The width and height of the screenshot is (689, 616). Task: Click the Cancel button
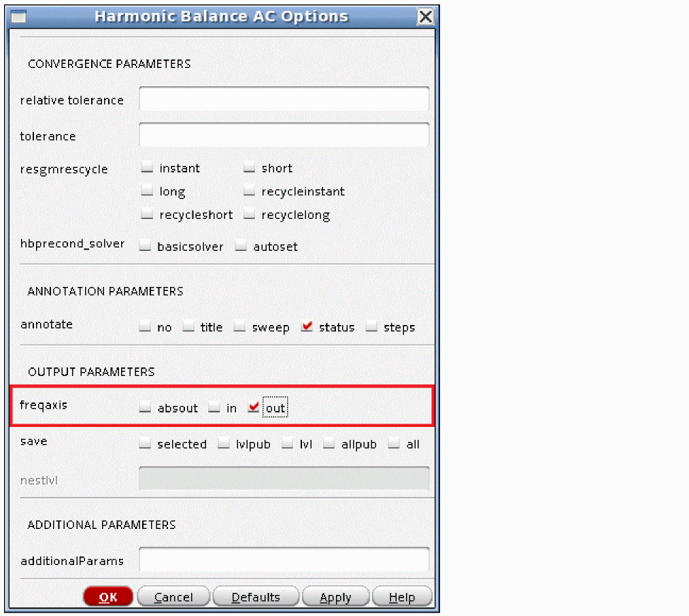(173, 597)
